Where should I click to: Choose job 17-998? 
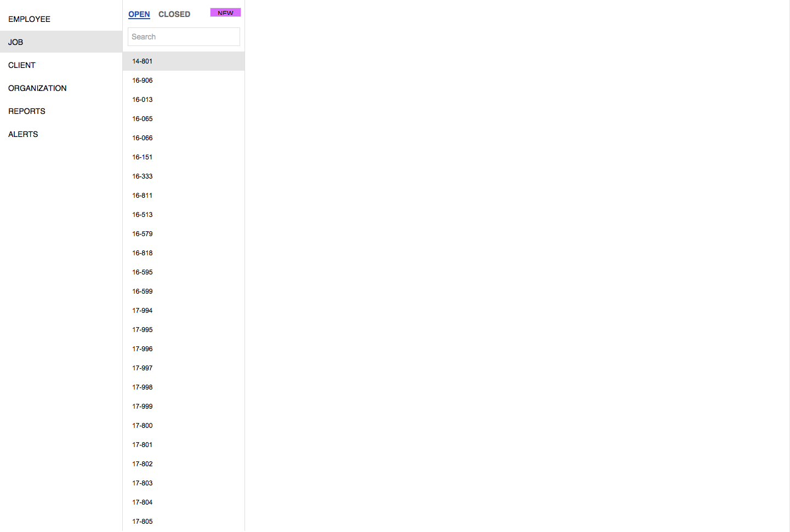[184, 387]
